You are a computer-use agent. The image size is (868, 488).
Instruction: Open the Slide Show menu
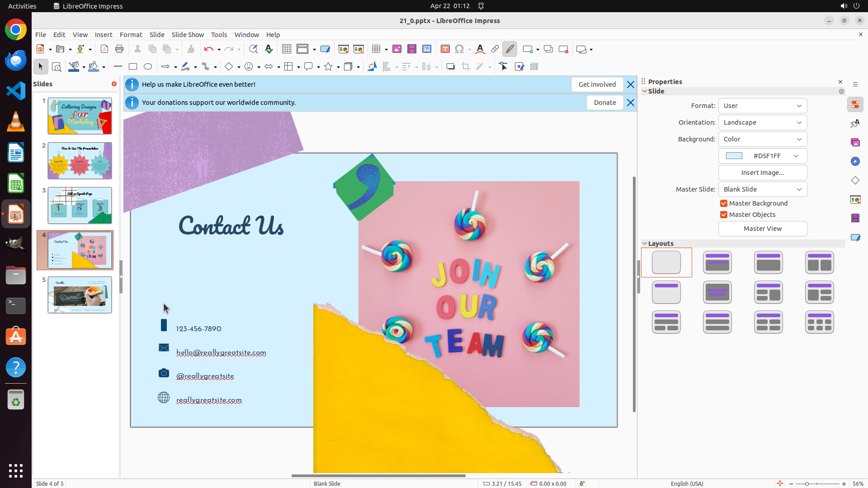coord(188,35)
